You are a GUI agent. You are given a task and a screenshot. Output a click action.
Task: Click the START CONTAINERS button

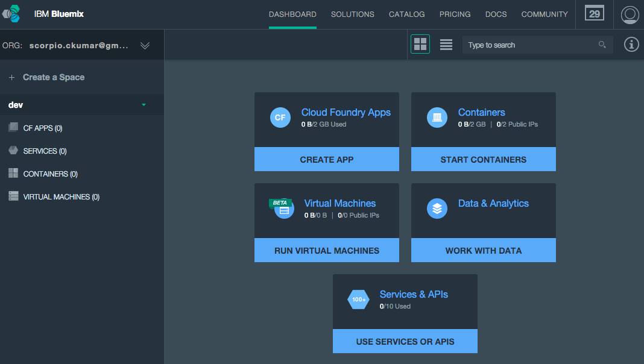pyautogui.click(x=484, y=159)
